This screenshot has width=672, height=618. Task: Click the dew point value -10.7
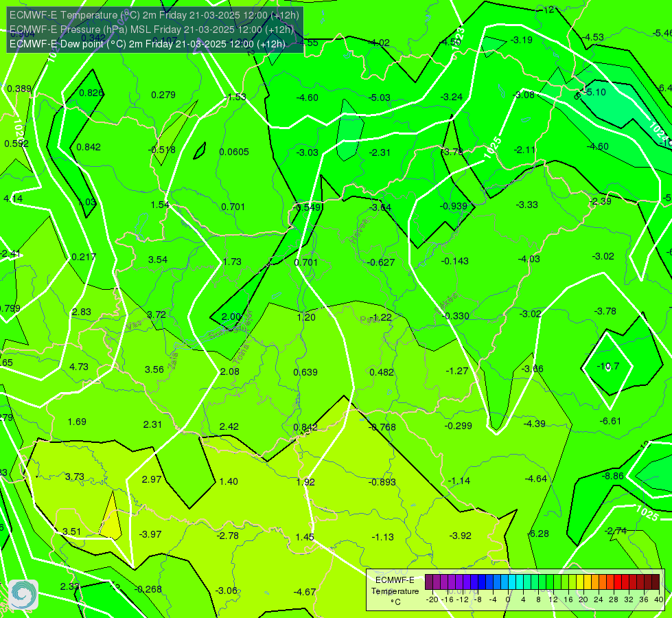pyautogui.click(x=608, y=366)
